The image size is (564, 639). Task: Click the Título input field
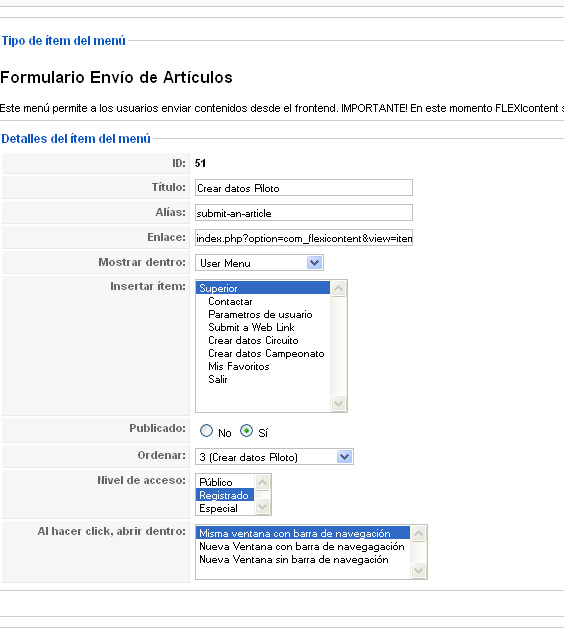point(304,188)
